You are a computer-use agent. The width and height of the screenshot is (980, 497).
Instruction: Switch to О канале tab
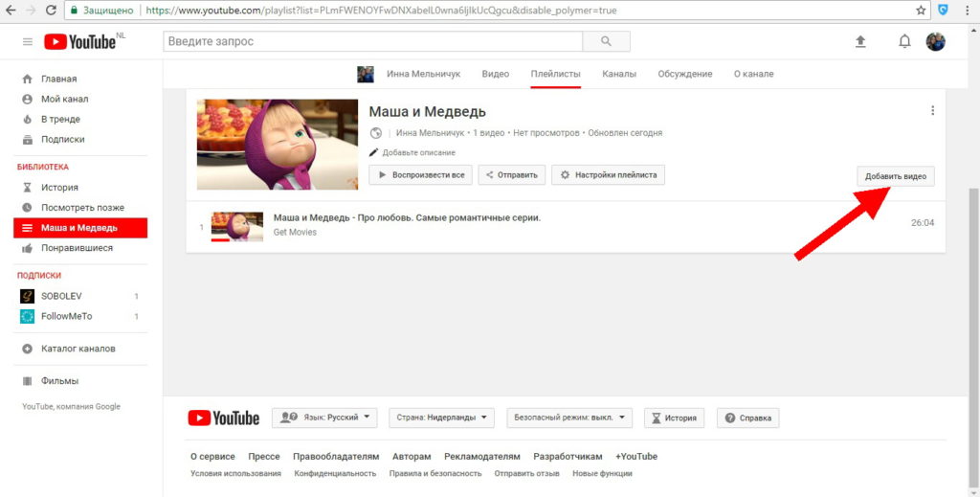point(754,74)
